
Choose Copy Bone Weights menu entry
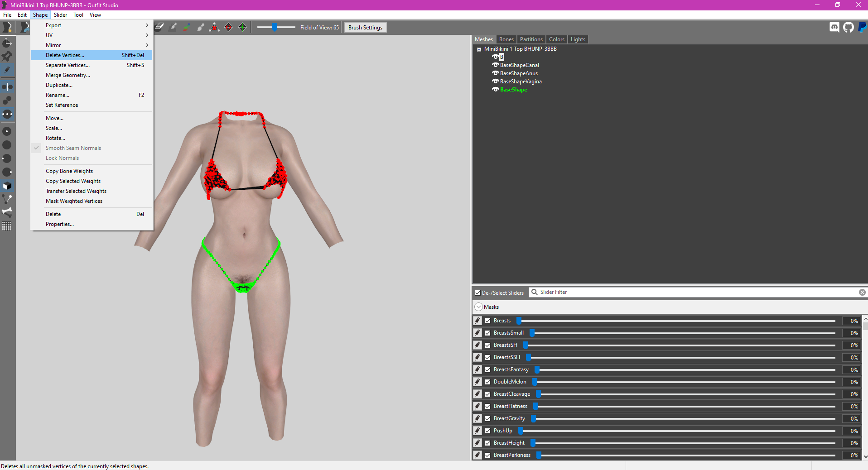(x=92, y=171)
